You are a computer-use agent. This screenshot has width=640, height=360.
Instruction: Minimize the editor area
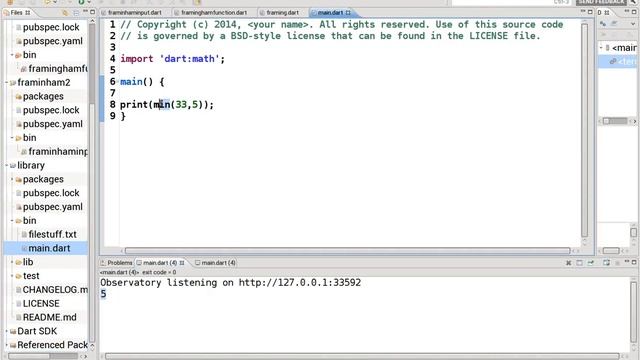coord(583,12)
